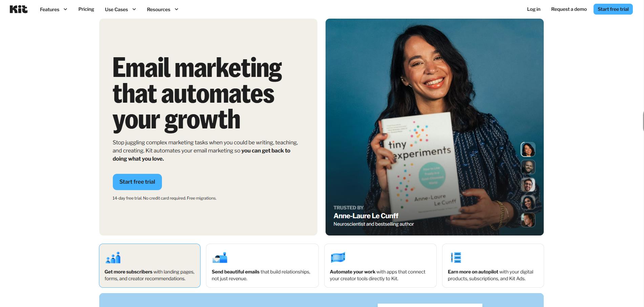Select the Get more subscribers tab card
The image size is (644, 307).
coord(150,266)
